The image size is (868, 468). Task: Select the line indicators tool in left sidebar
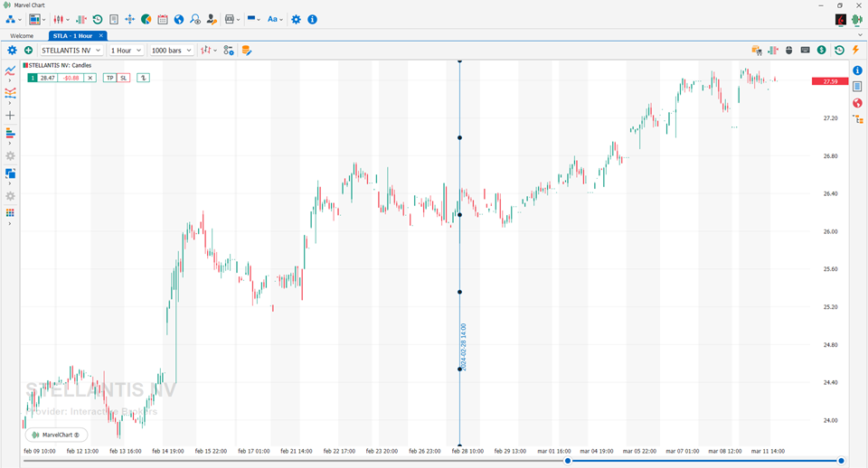(10, 70)
